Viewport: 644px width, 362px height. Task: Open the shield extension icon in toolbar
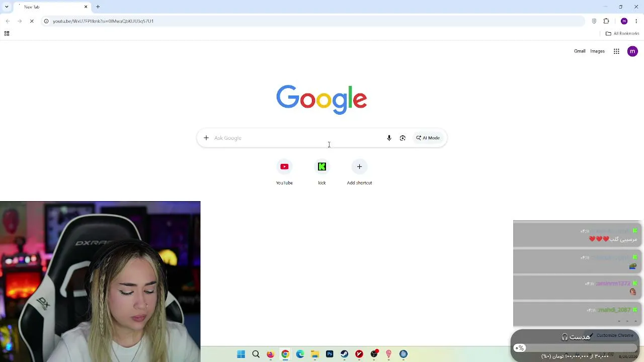(x=594, y=21)
